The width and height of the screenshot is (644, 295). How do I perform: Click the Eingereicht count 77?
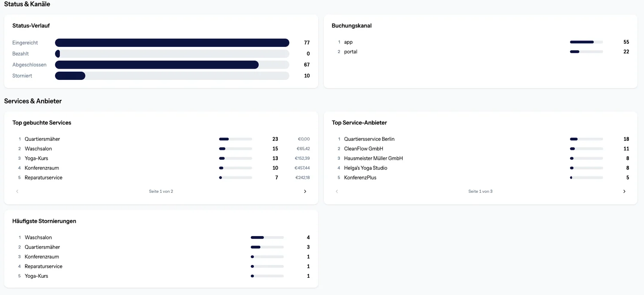click(307, 43)
